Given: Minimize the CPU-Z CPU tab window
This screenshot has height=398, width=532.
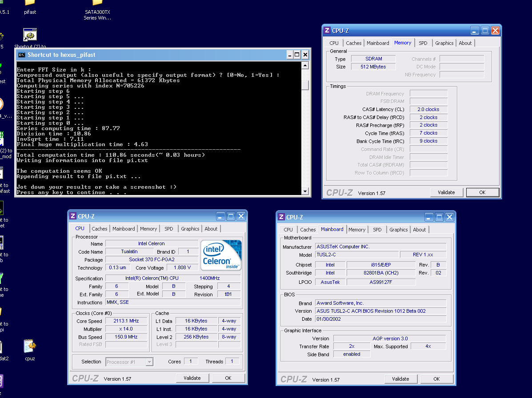Looking at the screenshot, I should (220, 216).
